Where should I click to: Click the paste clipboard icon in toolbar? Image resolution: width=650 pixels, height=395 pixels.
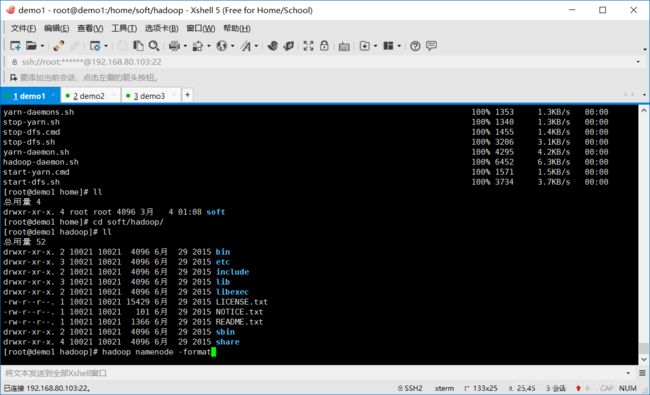pyautogui.click(x=138, y=46)
